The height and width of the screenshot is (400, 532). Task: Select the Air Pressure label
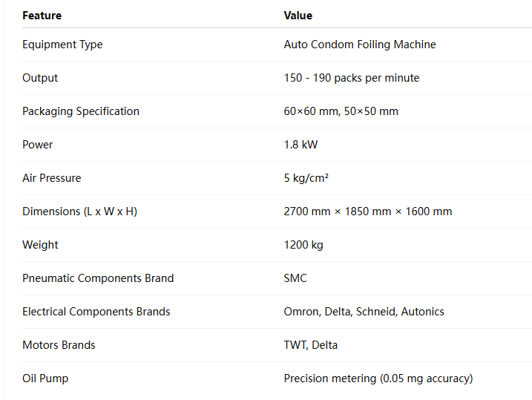click(x=52, y=178)
